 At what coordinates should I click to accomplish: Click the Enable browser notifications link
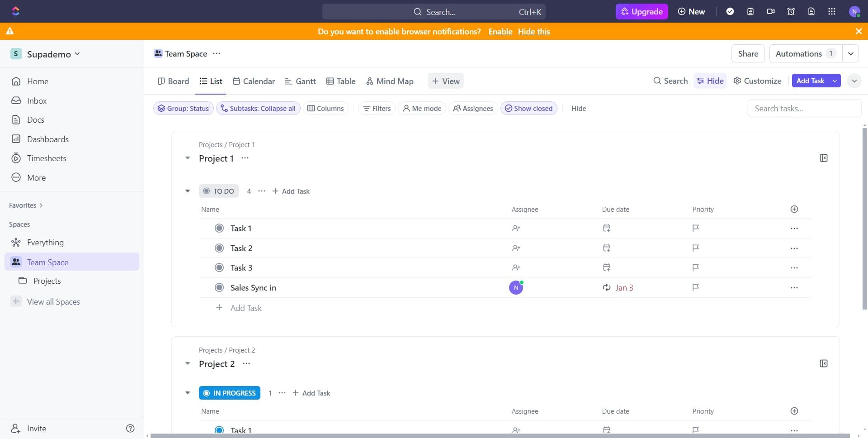500,31
